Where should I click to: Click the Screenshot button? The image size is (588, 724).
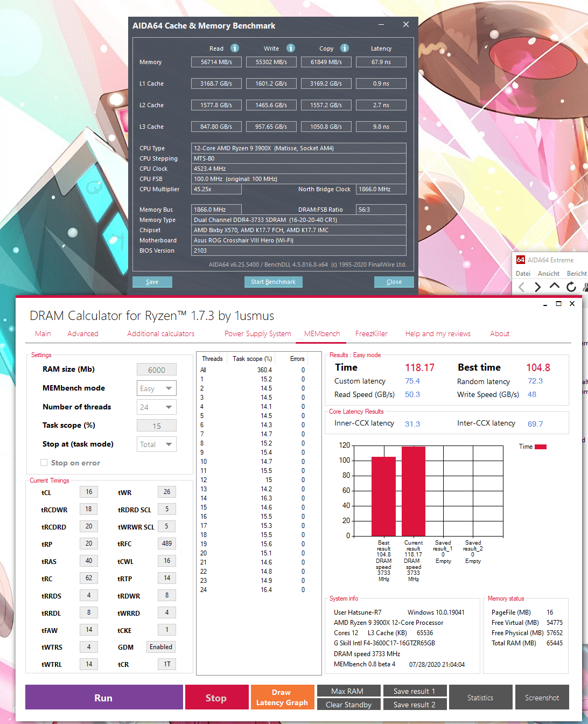click(542, 698)
